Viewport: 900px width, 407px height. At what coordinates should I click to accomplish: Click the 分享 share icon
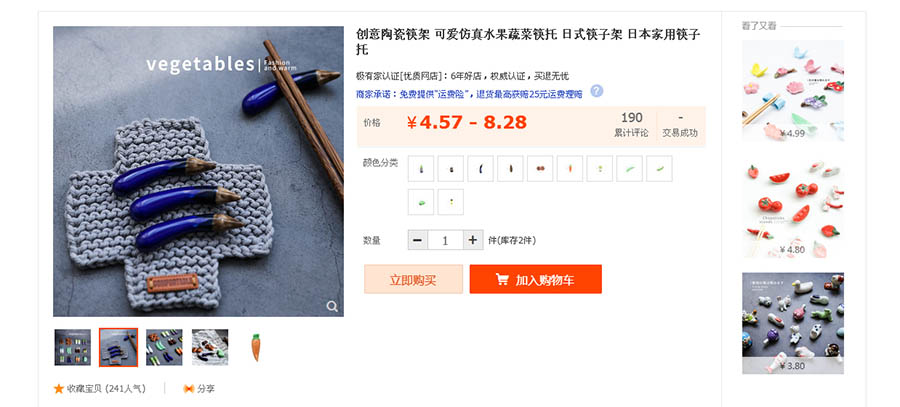[189, 389]
